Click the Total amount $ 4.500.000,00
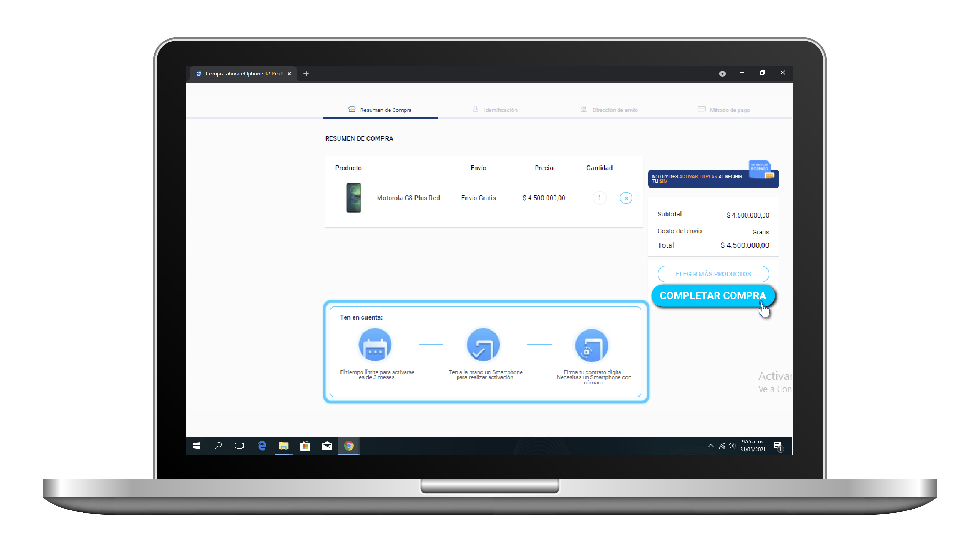Viewport: 980px width, 552px height. pos(745,245)
